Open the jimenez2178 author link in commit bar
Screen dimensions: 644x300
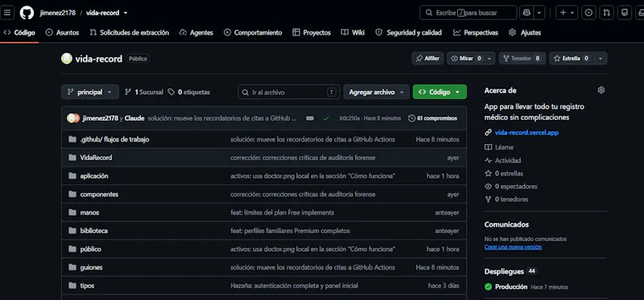pyautogui.click(x=100, y=118)
